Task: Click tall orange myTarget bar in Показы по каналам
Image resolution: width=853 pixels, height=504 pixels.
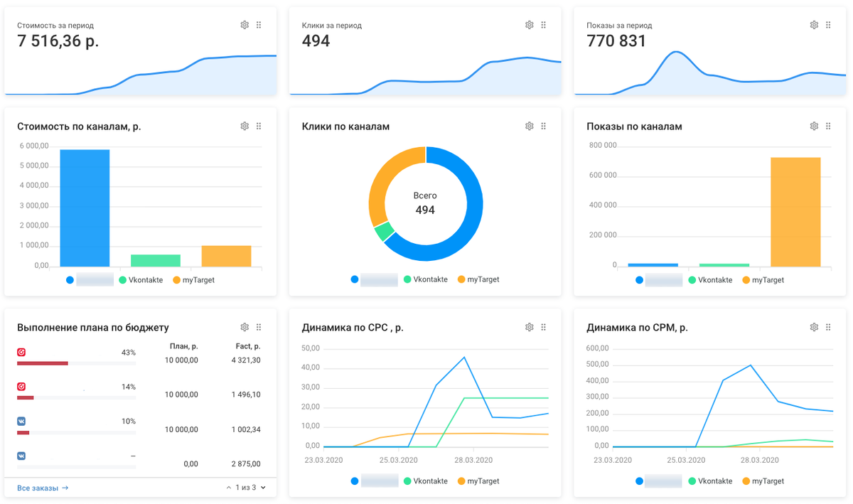Action: coord(795,212)
